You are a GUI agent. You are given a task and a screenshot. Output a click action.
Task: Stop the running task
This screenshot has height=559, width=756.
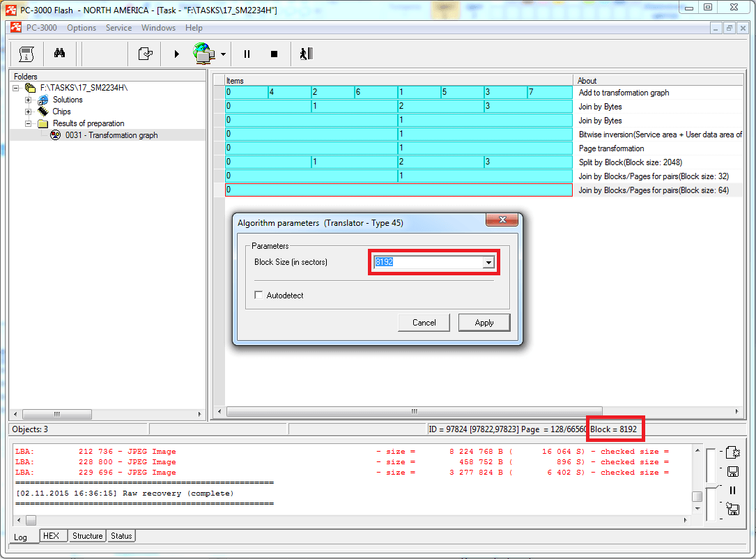point(274,54)
